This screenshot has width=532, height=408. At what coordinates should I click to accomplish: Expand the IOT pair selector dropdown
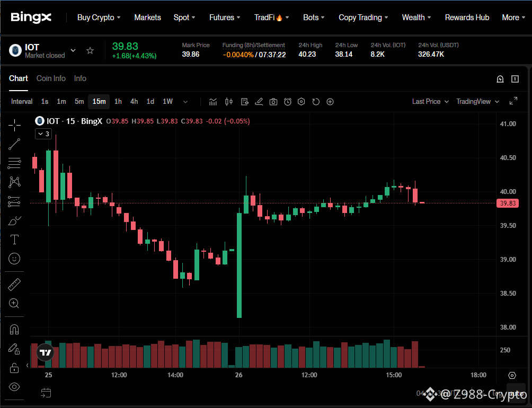(73, 50)
